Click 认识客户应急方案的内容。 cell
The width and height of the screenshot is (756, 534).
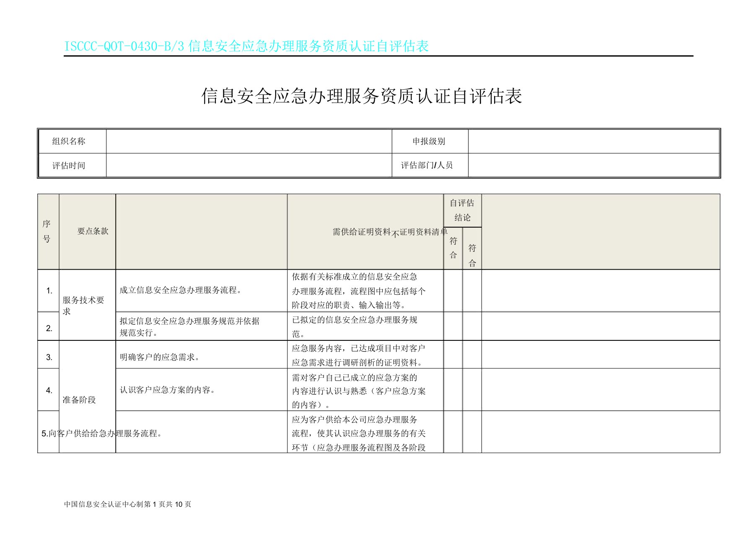(202, 390)
